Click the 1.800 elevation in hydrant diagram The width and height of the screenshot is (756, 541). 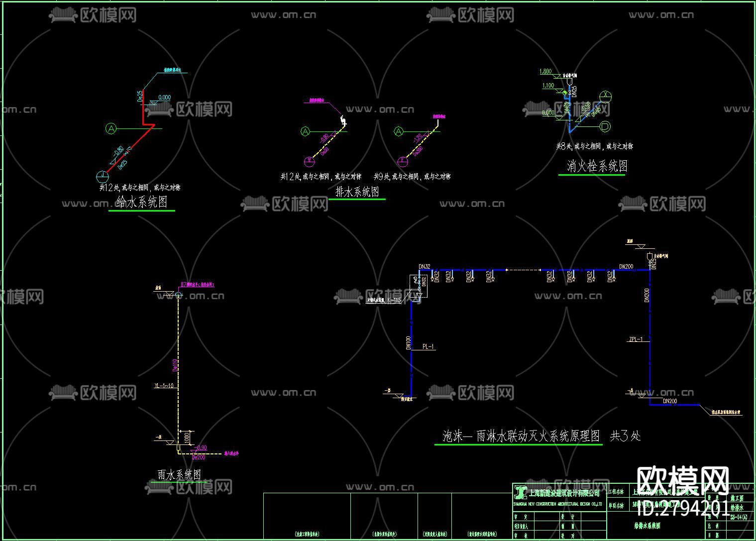[545, 72]
